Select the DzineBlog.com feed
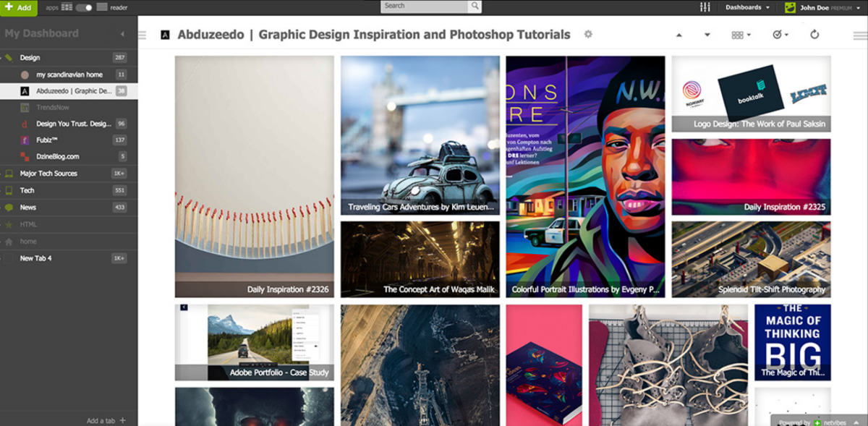Viewport: 868px width, 426px height. 69,156
